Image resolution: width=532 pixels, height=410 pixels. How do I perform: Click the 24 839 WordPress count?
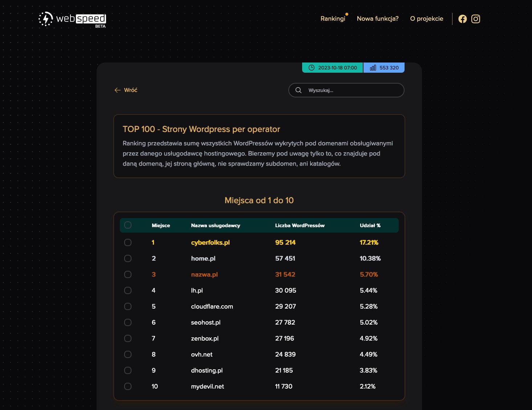click(x=285, y=354)
